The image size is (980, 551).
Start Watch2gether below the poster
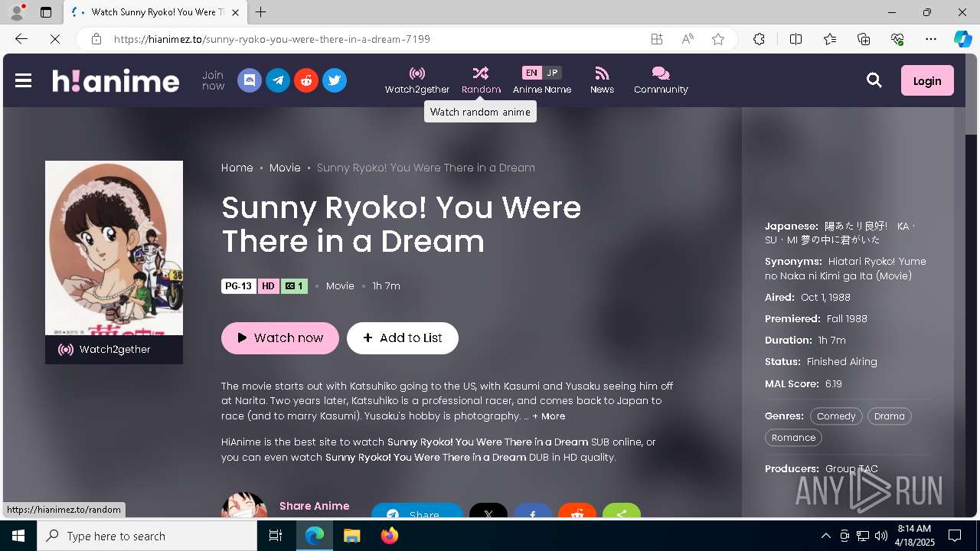point(114,350)
